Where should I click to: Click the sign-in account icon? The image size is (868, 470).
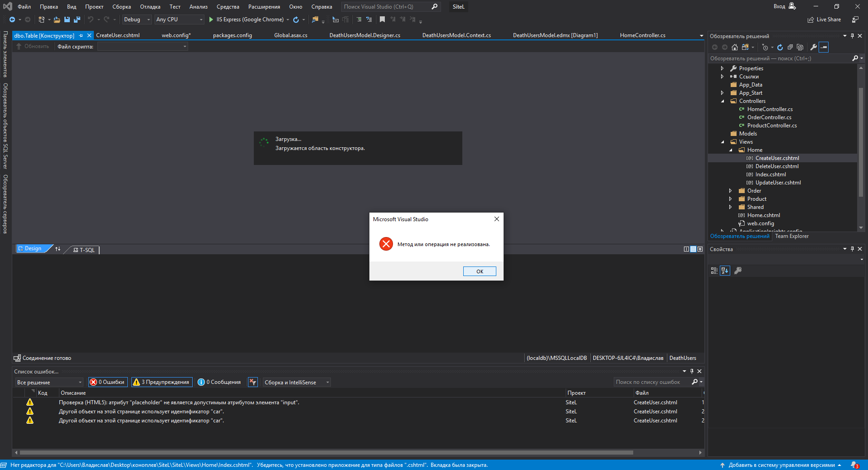click(x=792, y=6)
